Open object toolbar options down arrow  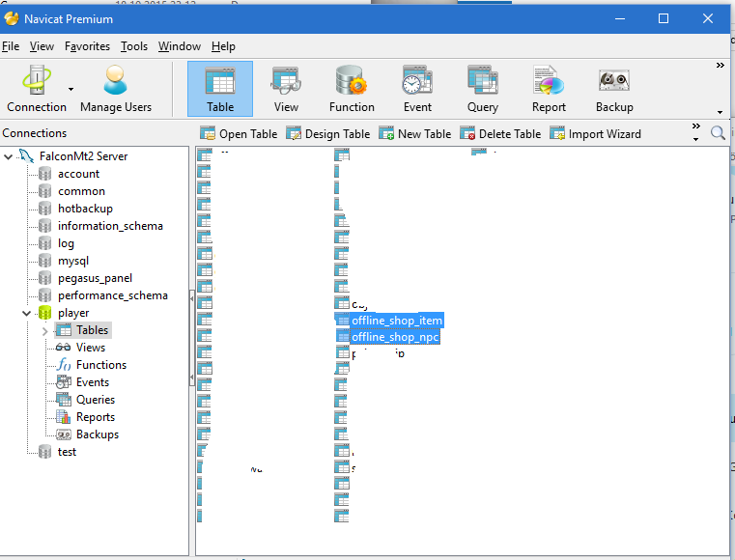[x=695, y=139]
